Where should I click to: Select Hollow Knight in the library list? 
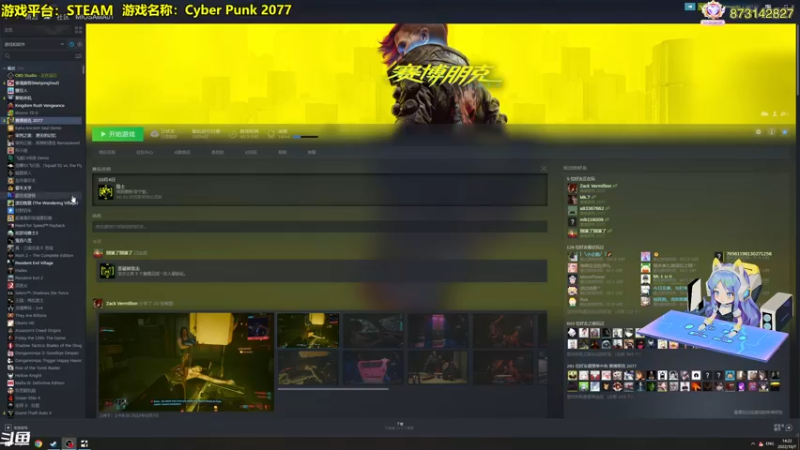[28, 376]
